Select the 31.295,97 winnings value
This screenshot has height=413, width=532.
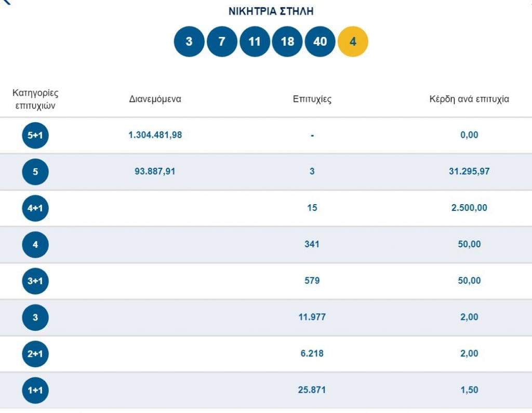point(469,171)
